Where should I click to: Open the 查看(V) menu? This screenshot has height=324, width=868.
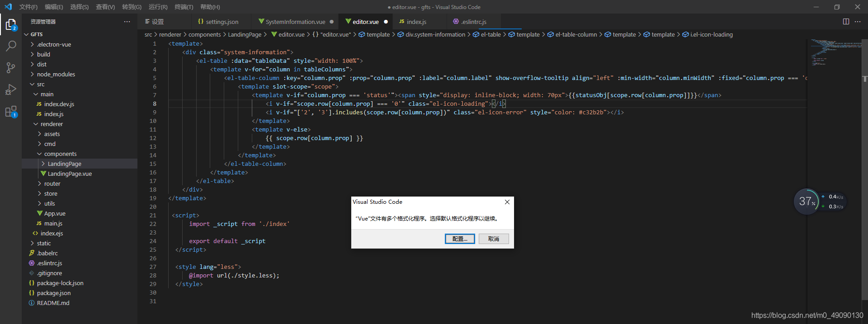coord(105,7)
